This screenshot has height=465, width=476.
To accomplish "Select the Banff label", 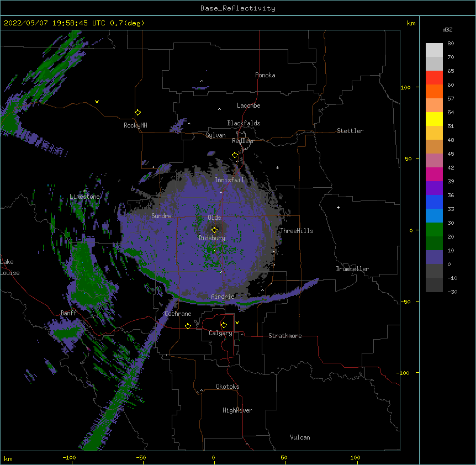I will [68, 313].
